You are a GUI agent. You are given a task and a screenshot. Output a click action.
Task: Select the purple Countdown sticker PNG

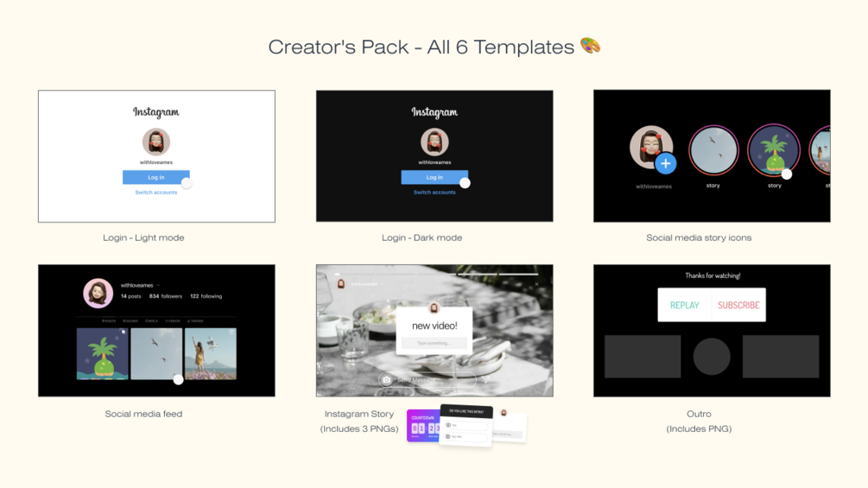click(423, 426)
